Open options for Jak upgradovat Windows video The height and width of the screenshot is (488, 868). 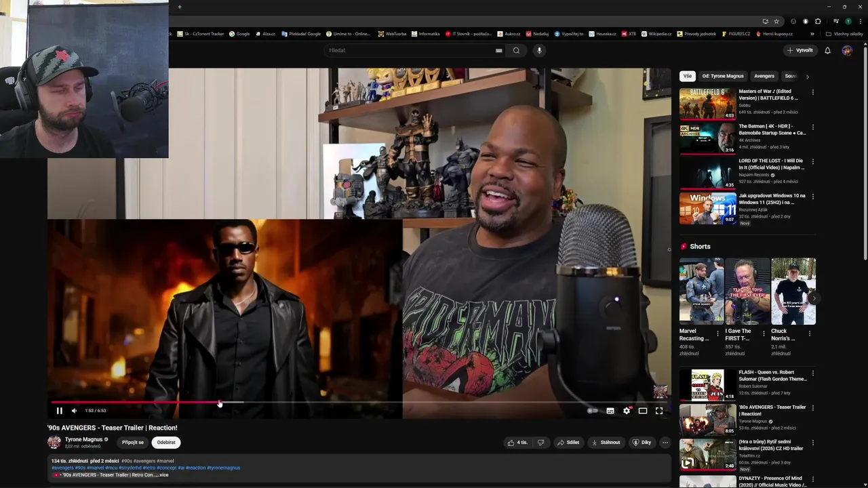click(x=813, y=197)
